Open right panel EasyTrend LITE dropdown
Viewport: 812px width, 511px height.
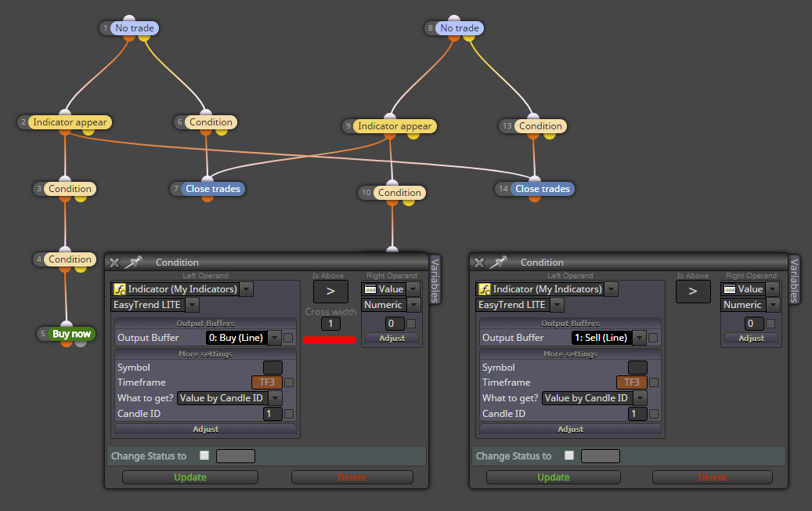pos(558,305)
